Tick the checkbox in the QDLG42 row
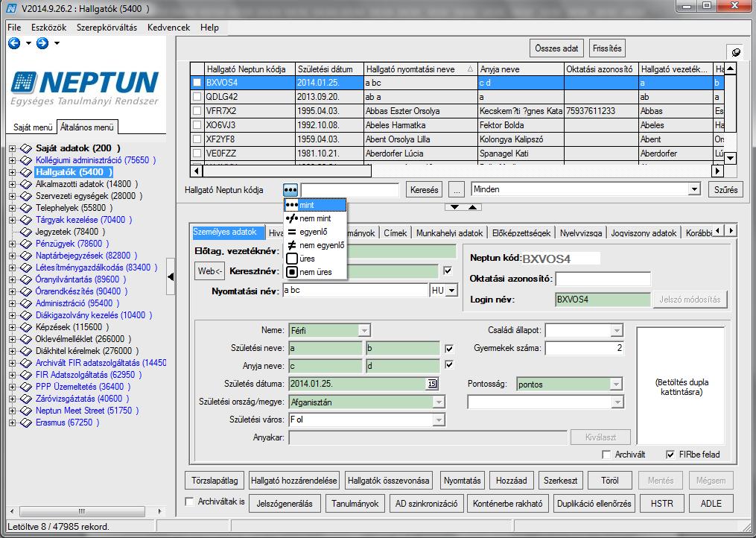The image size is (756, 538). 197,97
